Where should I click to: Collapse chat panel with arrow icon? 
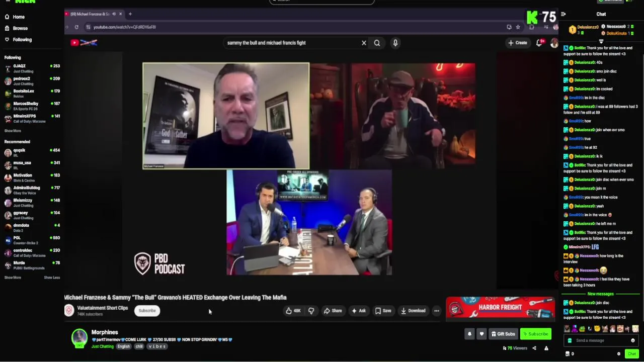click(x=563, y=14)
